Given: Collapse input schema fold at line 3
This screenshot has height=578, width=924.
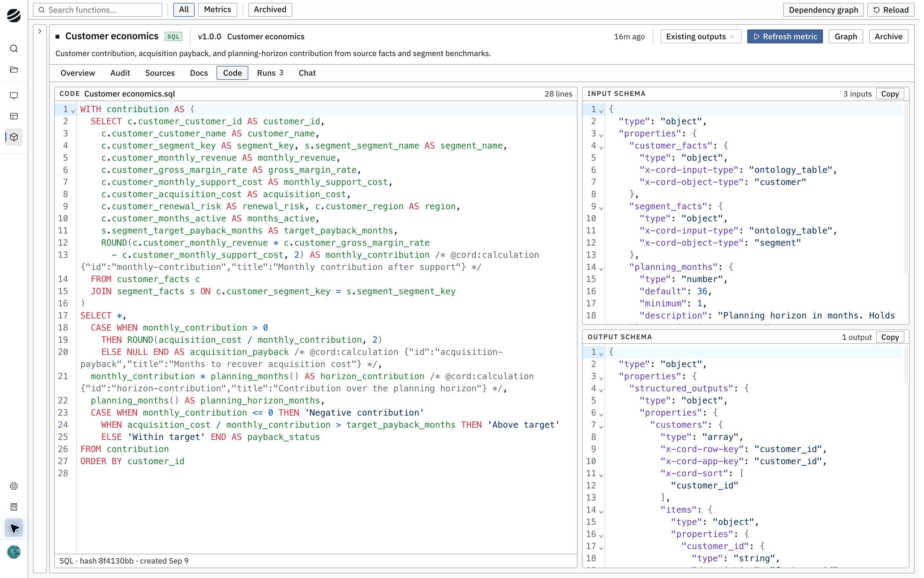Looking at the screenshot, I should (x=601, y=135).
